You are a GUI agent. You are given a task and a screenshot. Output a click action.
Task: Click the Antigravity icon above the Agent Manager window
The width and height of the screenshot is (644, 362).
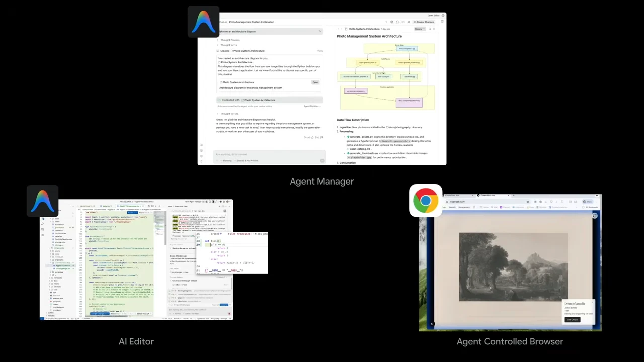coord(203,22)
